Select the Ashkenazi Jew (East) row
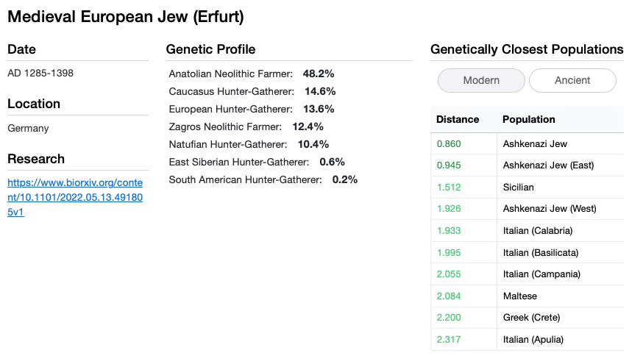The width and height of the screenshot is (643, 364). click(547, 165)
